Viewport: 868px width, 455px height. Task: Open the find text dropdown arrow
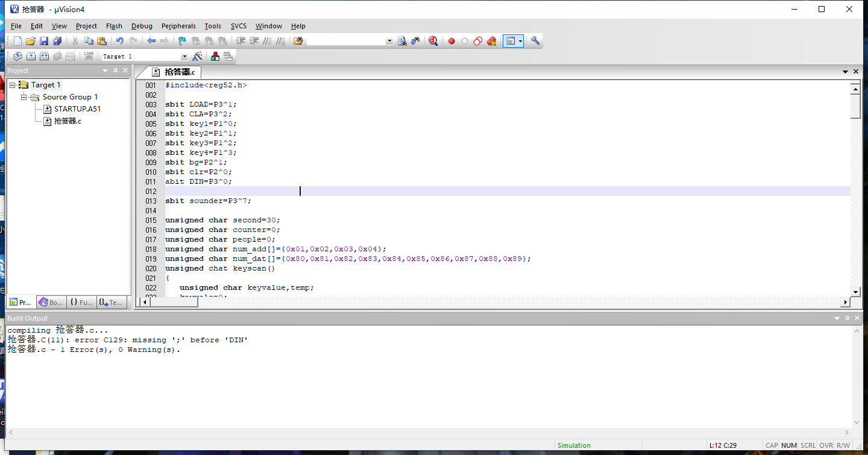389,41
